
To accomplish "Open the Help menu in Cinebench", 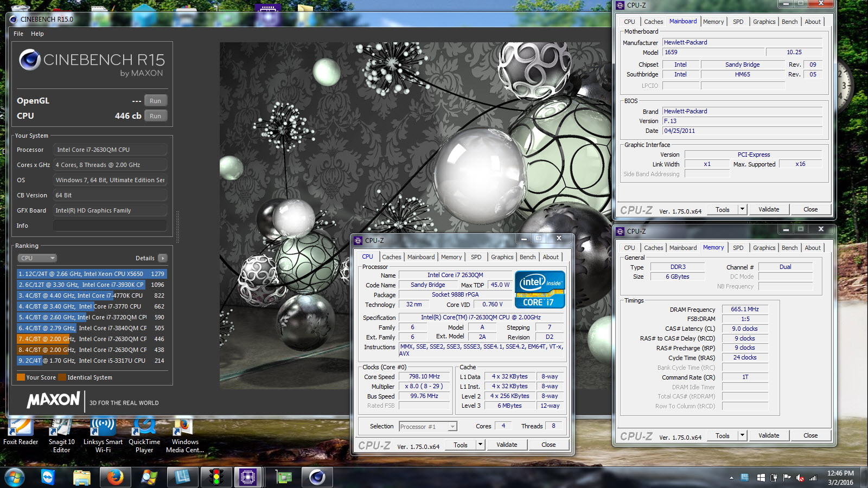I will (x=37, y=34).
